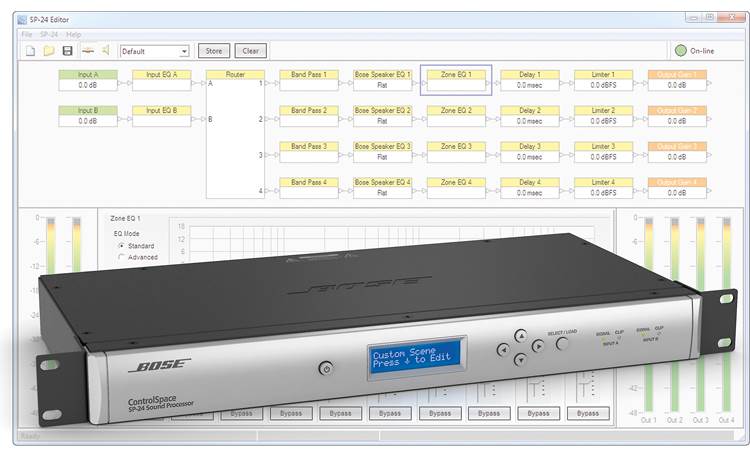
Task: Click the rightmost Bypass button
Action: (x=588, y=413)
